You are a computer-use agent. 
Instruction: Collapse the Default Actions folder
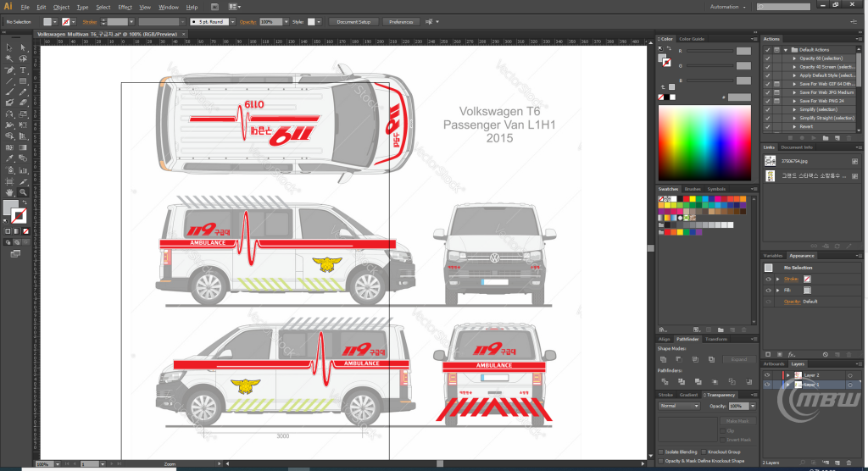coord(786,50)
